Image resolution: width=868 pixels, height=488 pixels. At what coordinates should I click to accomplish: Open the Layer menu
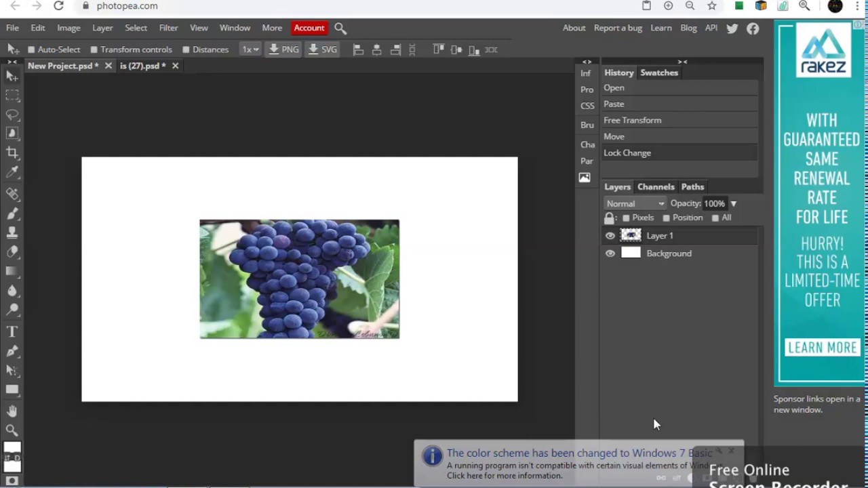[102, 28]
